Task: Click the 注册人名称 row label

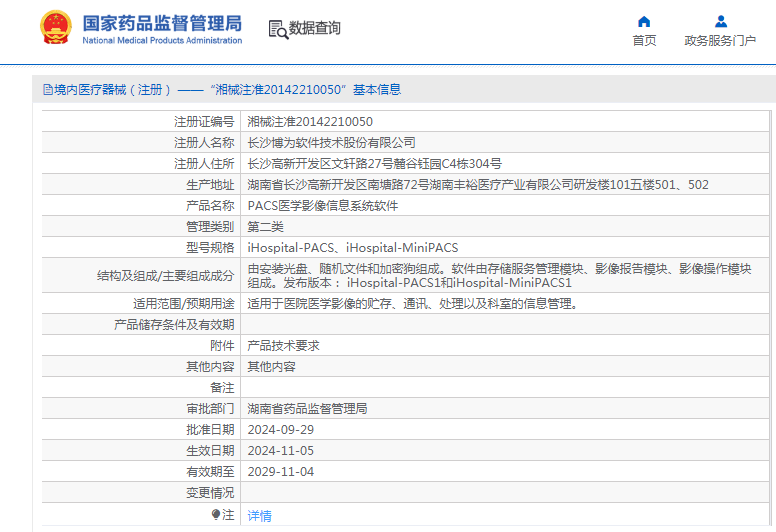Action: click(x=204, y=143)
